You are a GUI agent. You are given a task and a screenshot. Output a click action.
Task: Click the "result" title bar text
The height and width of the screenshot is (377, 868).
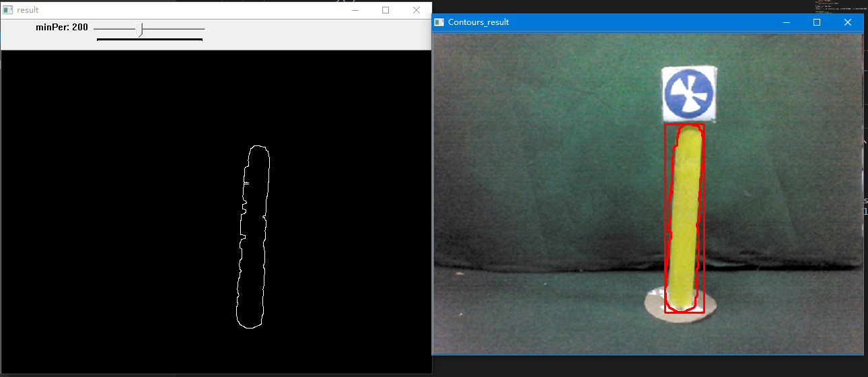28,10
